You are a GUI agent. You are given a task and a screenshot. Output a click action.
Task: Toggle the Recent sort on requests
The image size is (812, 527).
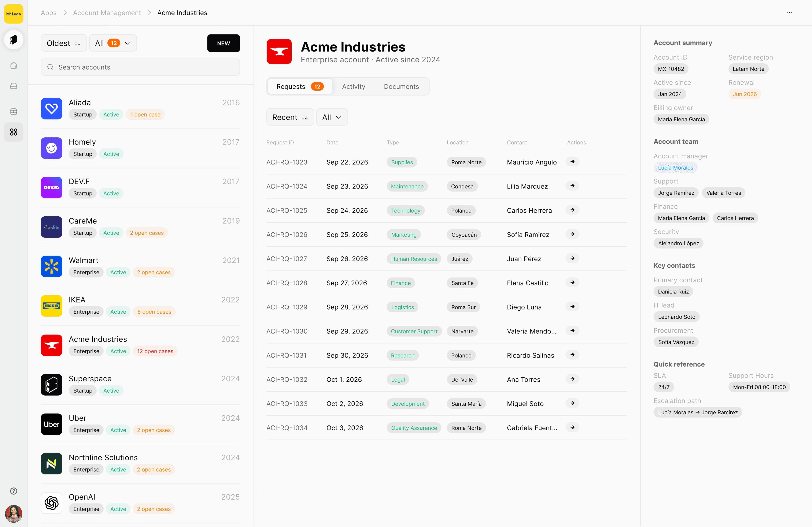click(x=290, y=117)
